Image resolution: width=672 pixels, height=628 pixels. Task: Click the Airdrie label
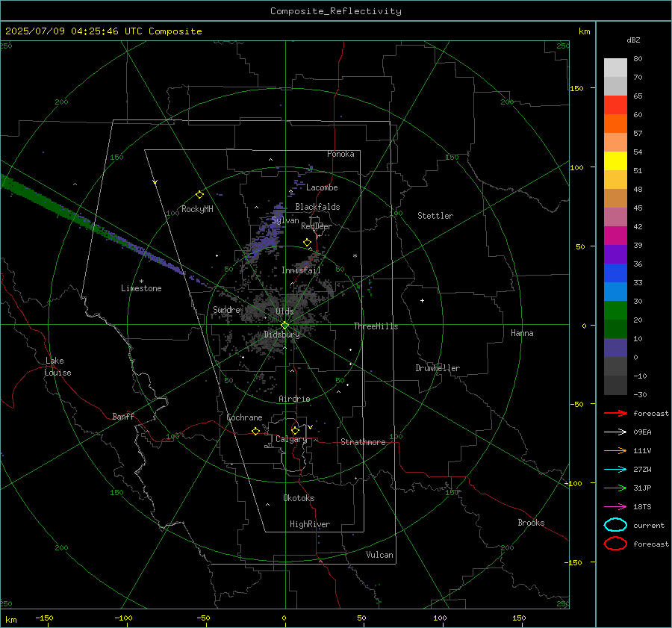294,399
